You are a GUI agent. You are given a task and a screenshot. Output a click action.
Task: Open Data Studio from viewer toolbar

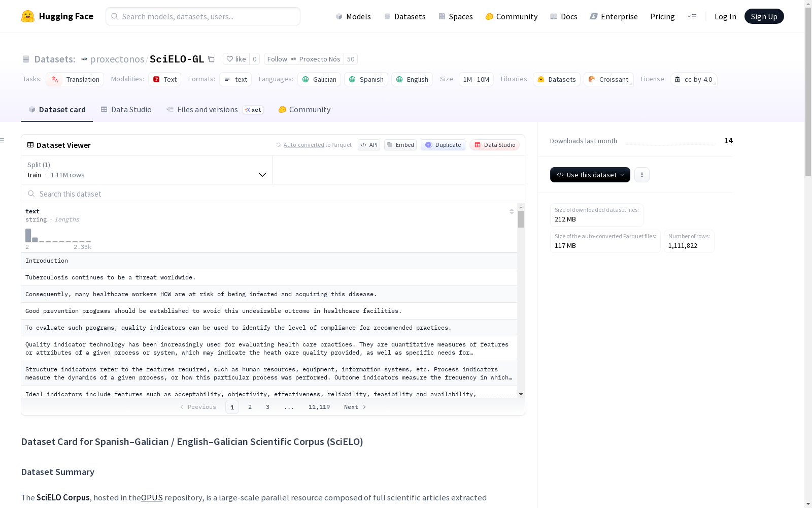point(494,145)
